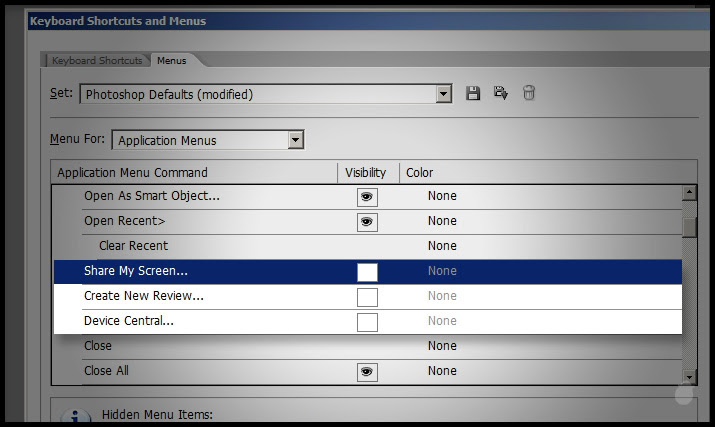Select Create New Review... row
715x427 pixels.
click(x=368, y=297)
